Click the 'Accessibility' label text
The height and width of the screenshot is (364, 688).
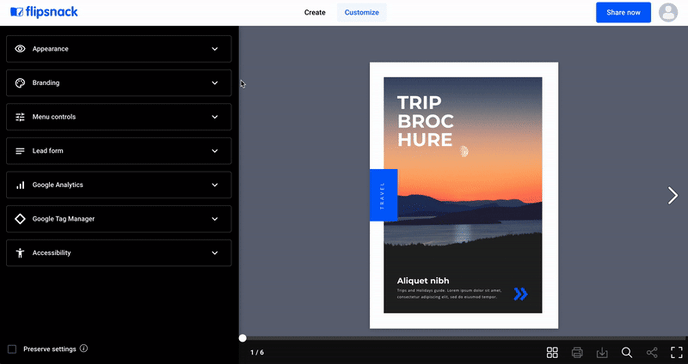52,253
